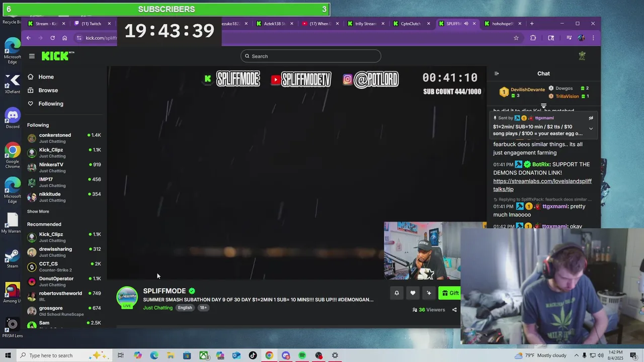644x362 pixels.
Task: Click the Windows Start button
Action: coord(8,355)
